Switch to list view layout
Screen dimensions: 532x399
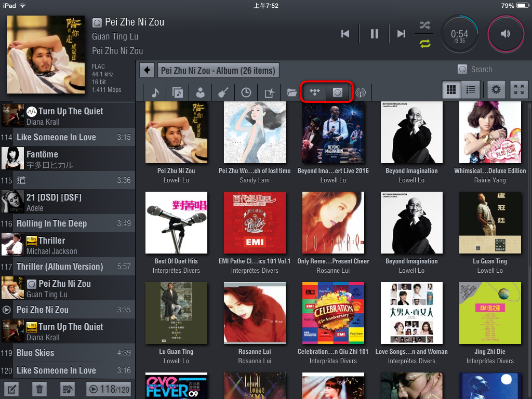coord(471,90)
